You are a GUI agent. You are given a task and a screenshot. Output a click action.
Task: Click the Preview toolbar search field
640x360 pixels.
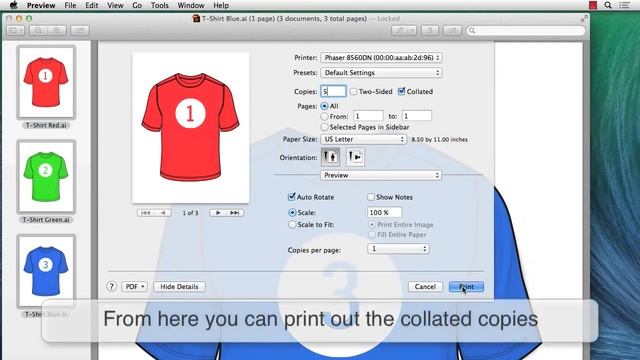(x=526, y=31)
